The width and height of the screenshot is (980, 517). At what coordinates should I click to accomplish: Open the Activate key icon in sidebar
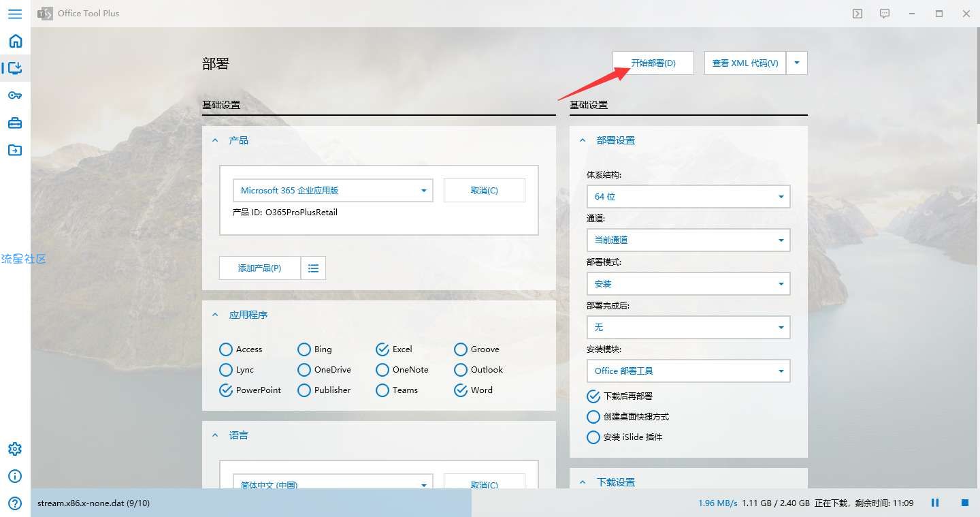15,95
